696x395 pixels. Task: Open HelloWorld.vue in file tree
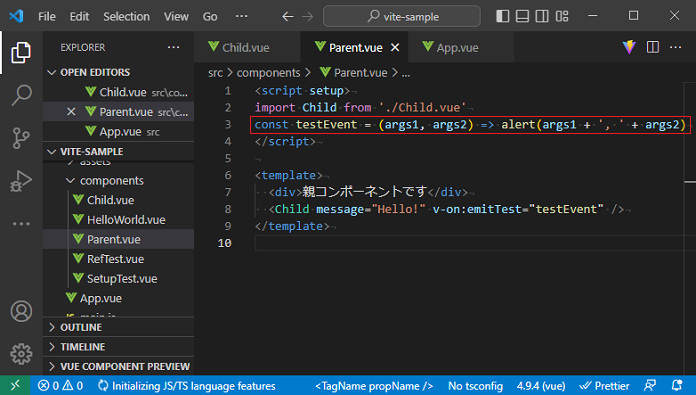click(x=119, y=220)
